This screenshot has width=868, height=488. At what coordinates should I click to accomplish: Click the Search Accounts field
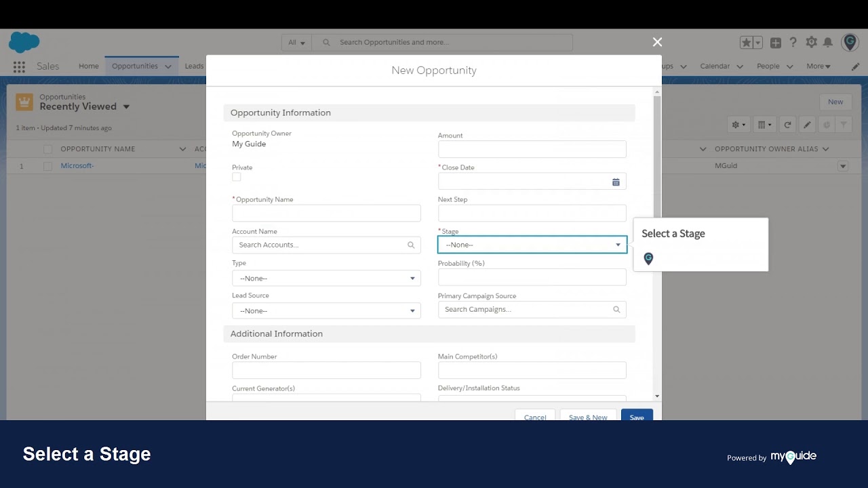[x=326, y=245]
